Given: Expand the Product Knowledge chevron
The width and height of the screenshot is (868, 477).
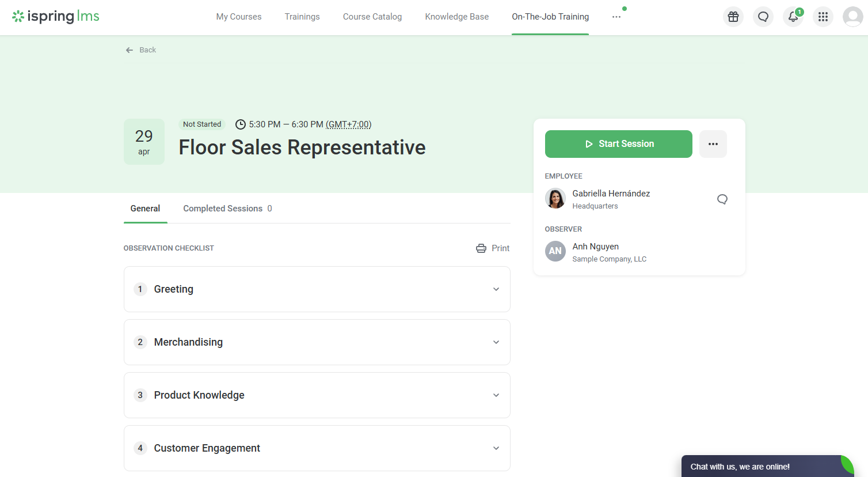Looking at the screenshot, I should click(496, 395).
